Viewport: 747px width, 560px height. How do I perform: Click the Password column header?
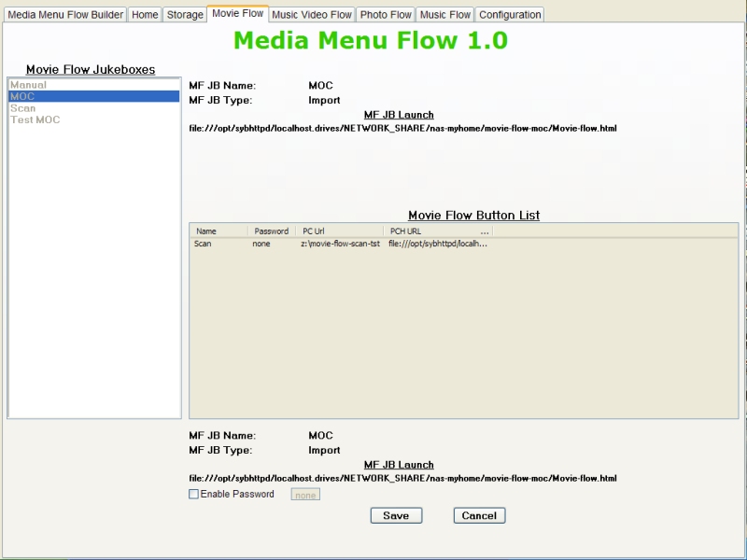pos(272,231)
